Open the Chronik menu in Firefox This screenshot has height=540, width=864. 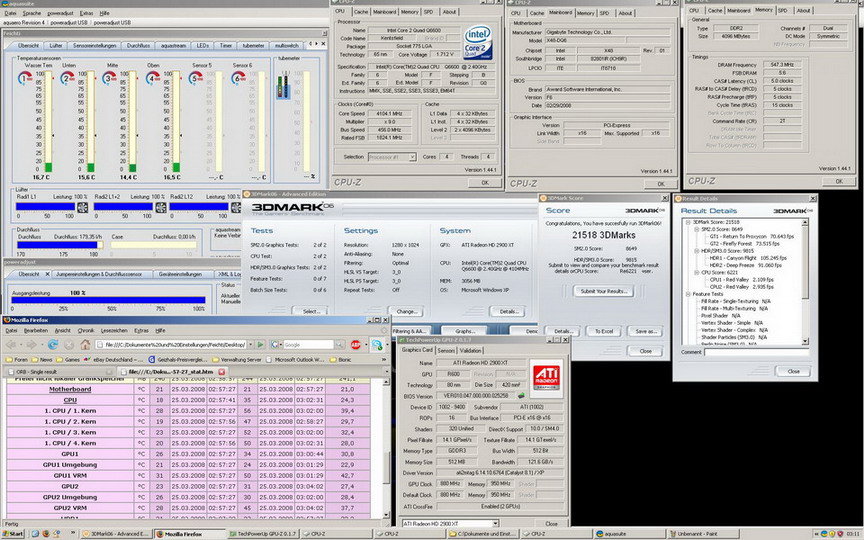click(x=85, y=331)
